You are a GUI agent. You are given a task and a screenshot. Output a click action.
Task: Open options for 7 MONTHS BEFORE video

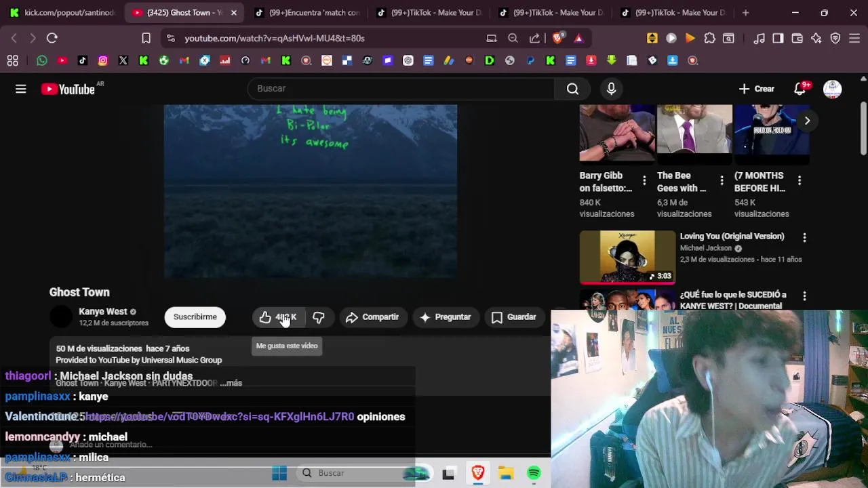point(800,181)
